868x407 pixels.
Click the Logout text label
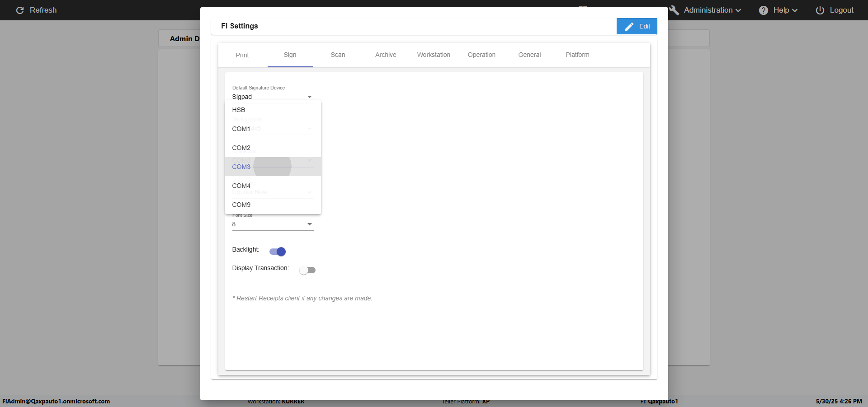click(x=841, y=10)
